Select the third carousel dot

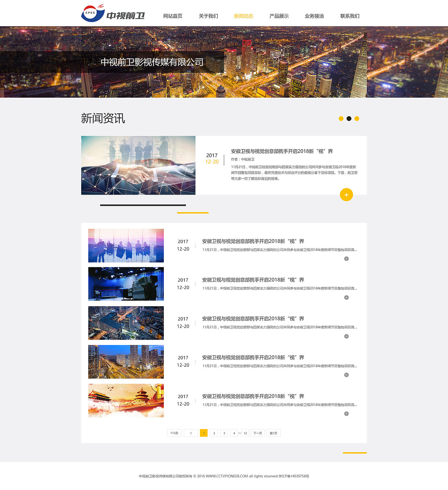point(356,119)
